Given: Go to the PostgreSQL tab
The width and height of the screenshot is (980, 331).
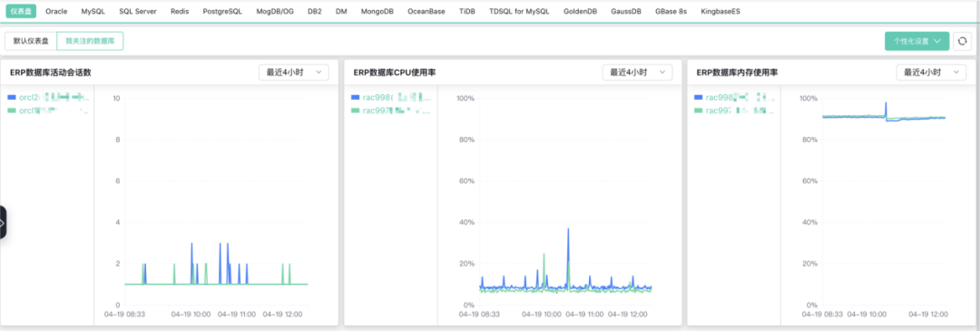Looking at the screenshot, I should [222, 11].
